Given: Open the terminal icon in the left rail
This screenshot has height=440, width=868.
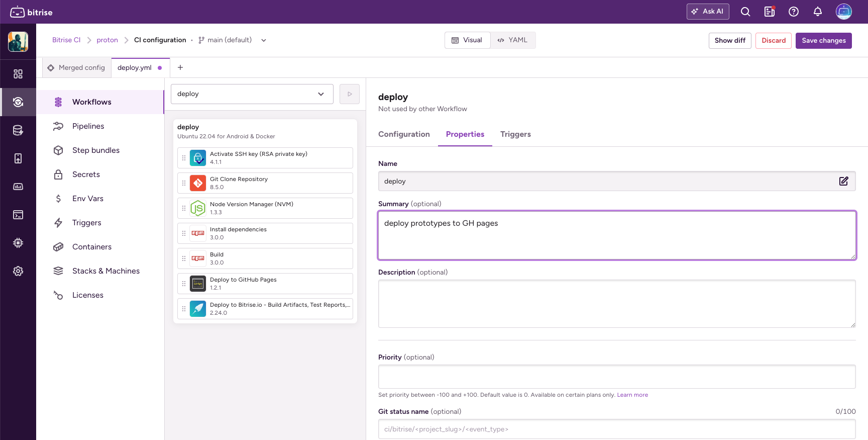Looking at the screenshot, I should tap(18, 215).
